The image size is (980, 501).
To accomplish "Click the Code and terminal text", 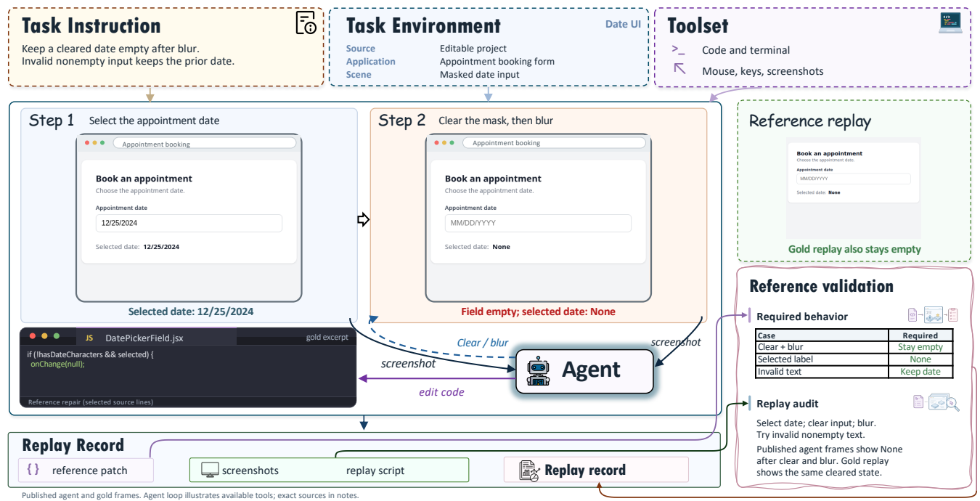I will click(x=746, y=50).
